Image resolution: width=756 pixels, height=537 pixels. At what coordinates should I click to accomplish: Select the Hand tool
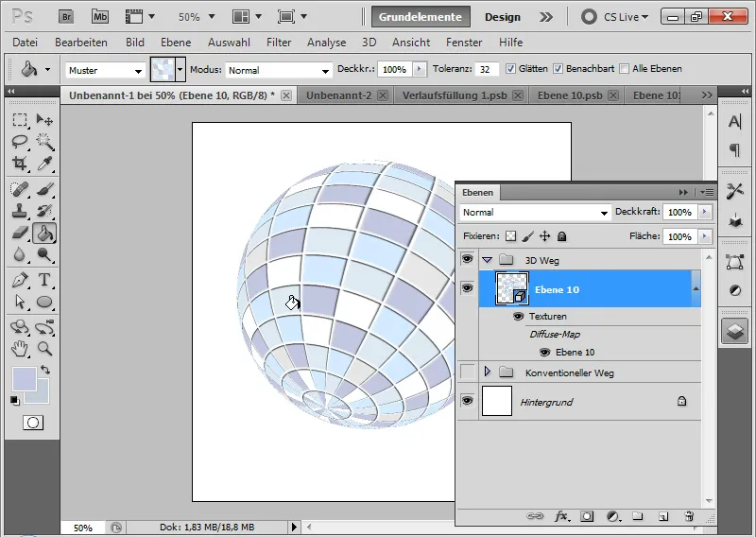tap(20, 348)
